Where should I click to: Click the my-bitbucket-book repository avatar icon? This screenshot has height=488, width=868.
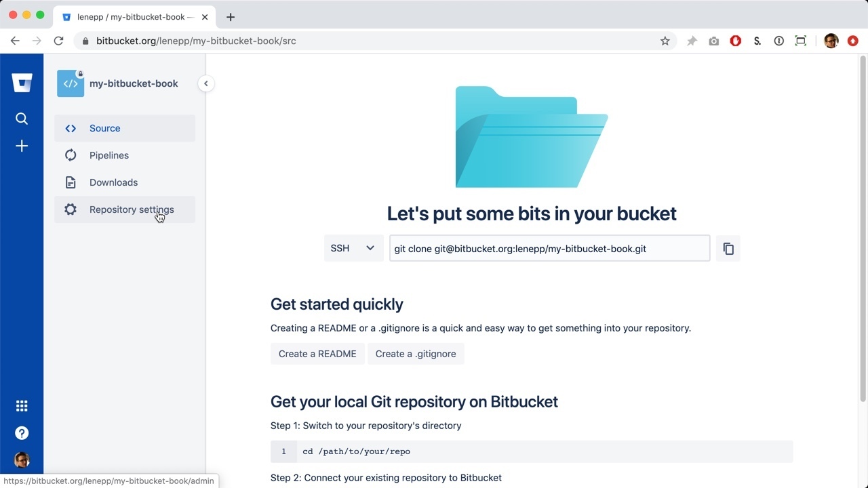click(71, 83)
